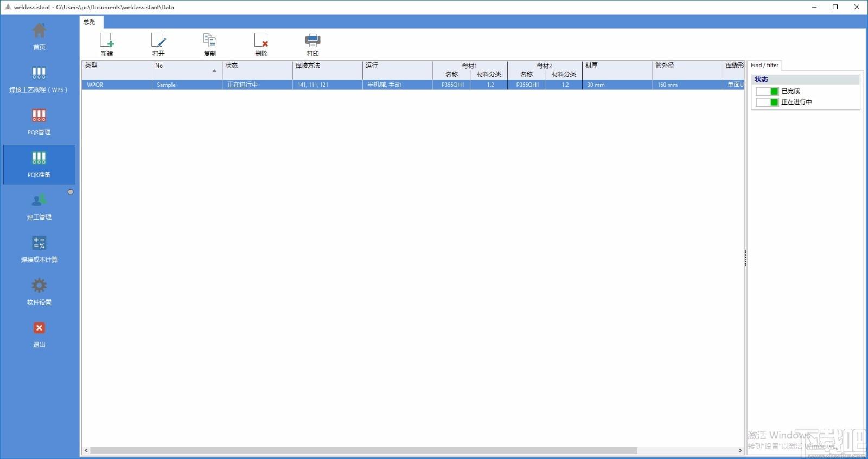Toggle the 已完成 status filter
Viewport: 868px width, 459px height.
[x=767, y=91]
